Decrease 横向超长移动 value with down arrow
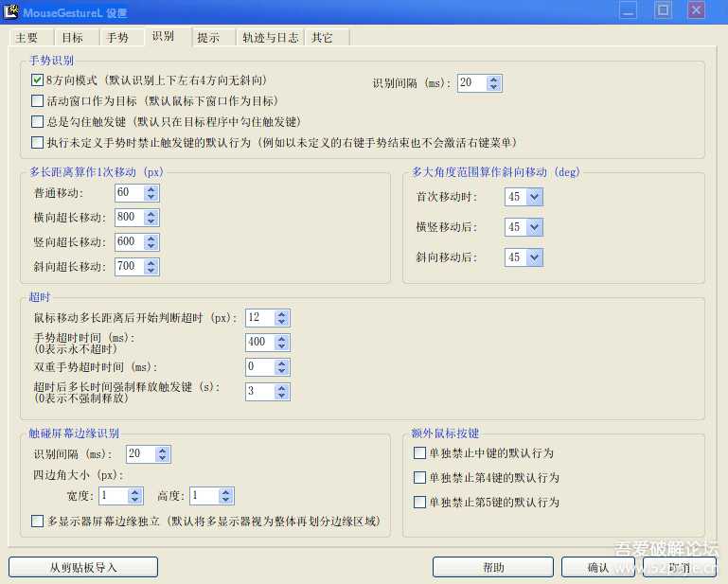Viewport: 728px width, 584px height. (152, 221)
